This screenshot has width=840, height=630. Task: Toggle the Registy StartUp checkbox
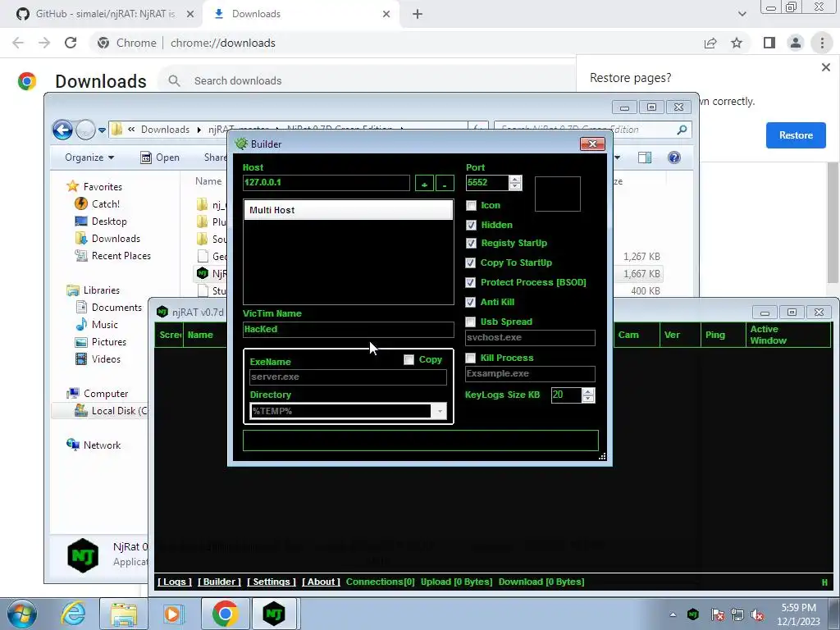pos(471,243)
